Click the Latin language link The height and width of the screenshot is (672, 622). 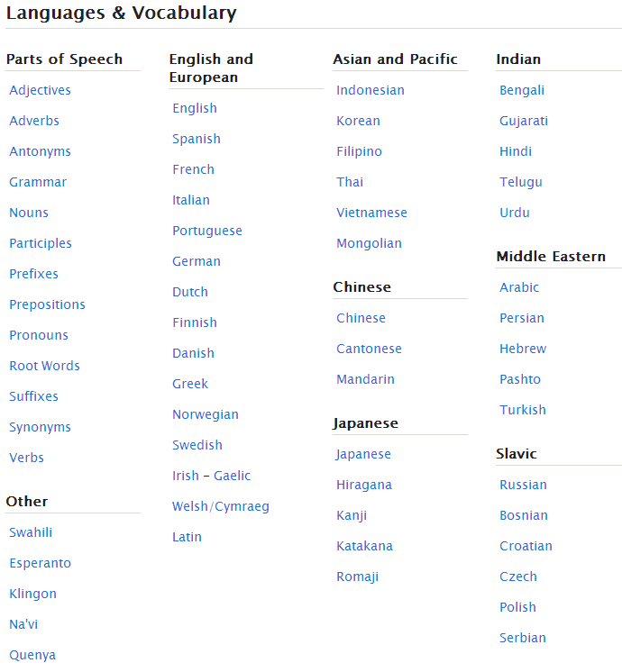pos(188,537)
